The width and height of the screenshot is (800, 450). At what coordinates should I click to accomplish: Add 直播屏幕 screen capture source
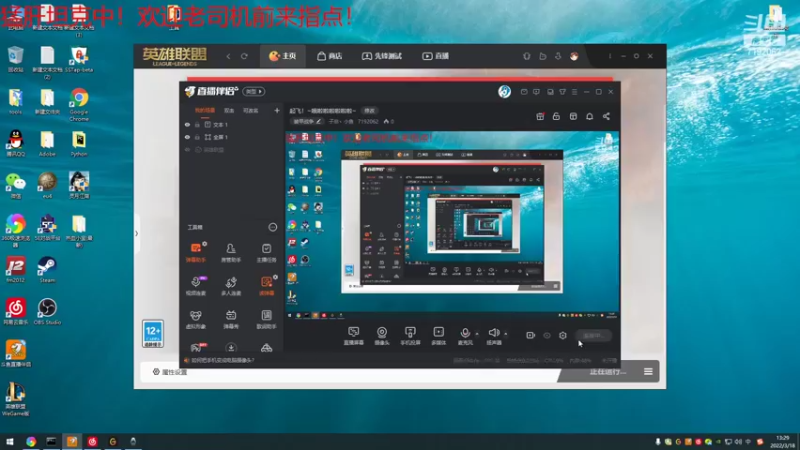point(354,336)
